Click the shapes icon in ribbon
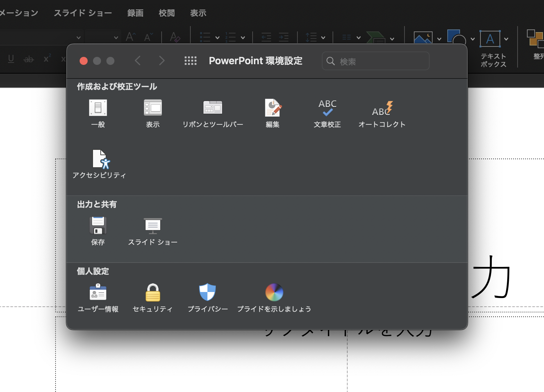The width and height of the screenshot is (544, 392). click(x=457, y=37)
